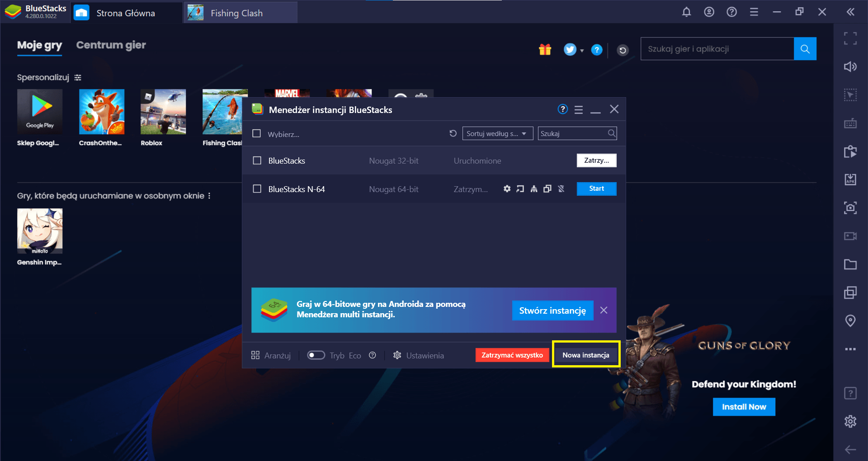
Task: Open the gift rewards icon
Action: click(545, 49)
